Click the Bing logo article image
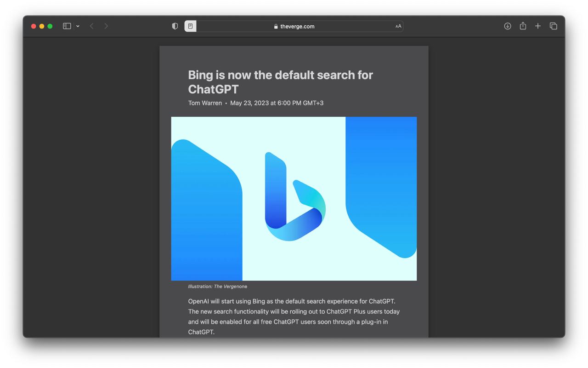This screenshot has width=588, height=368. [294, 199]
